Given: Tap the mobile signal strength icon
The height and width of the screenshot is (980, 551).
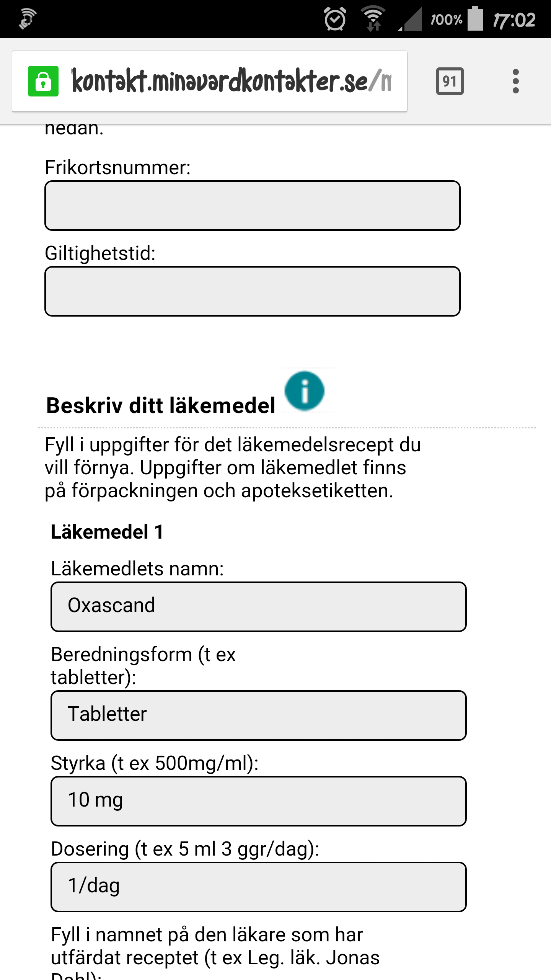Looking at the screenshot, I should 411,19.
